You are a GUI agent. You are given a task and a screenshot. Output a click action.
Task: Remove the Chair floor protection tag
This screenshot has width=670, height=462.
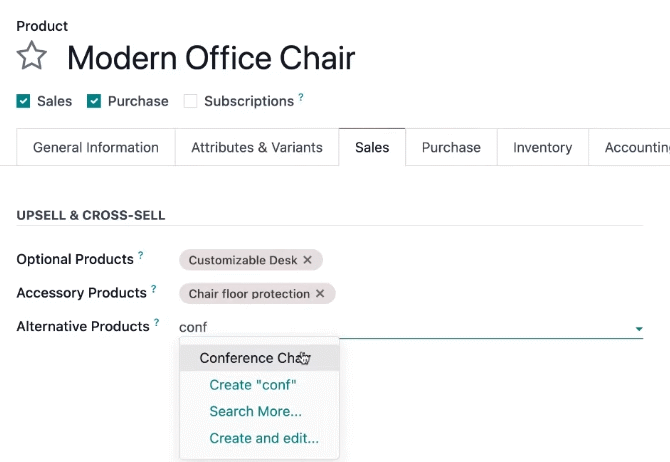pos(320,294)
